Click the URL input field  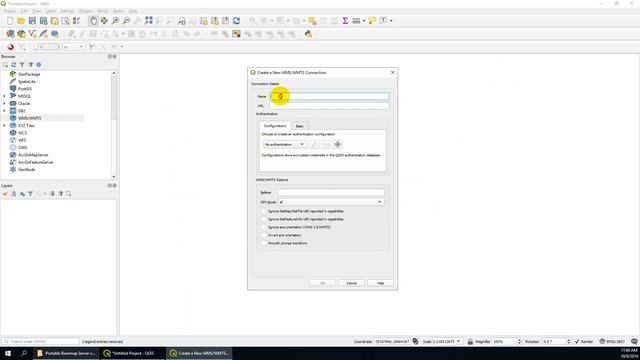[x=329, y=106]
